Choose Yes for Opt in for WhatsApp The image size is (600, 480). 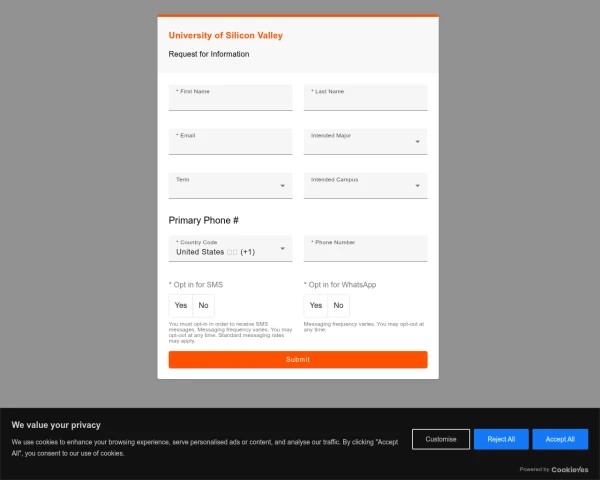[316, 305]
